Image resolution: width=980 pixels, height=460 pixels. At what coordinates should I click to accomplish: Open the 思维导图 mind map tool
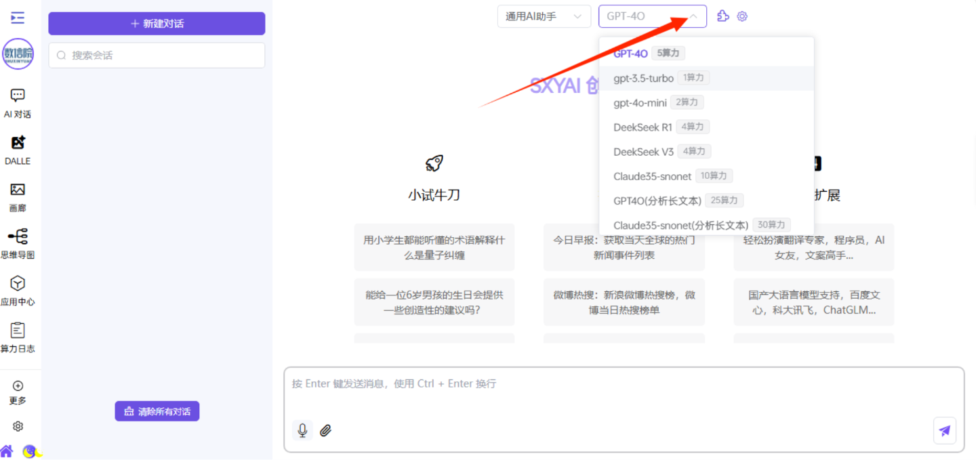tap(18, 237)
